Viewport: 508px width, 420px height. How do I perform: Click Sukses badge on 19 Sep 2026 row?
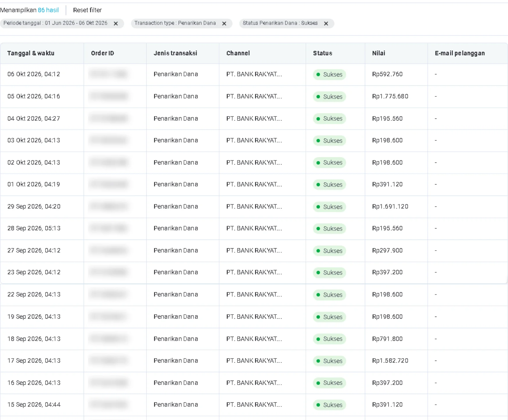(329, 317)
